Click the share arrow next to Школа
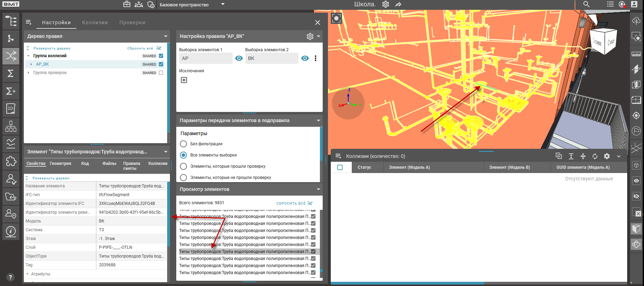 pos(398,5)
